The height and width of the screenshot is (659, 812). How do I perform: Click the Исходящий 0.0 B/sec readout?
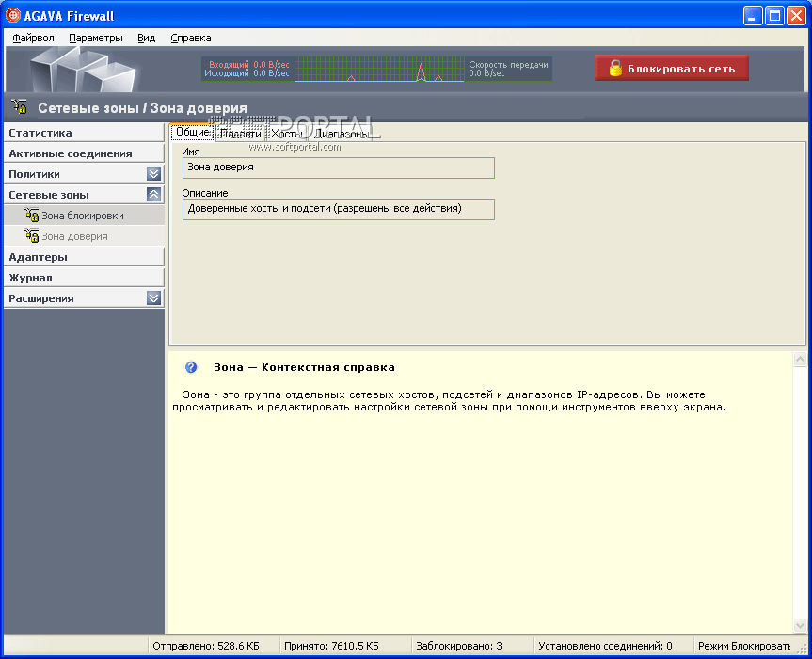coord(247,73)
